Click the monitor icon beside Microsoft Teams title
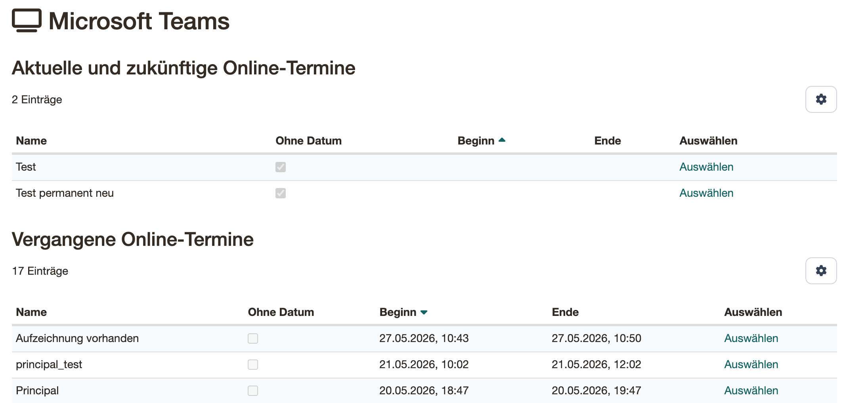The image size is (868, 403). 27,21
